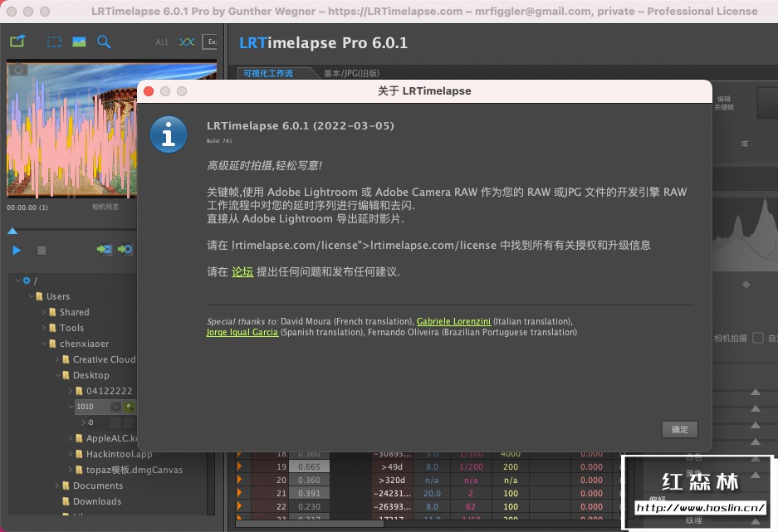Click the 00:00.00 (1) timecode
The height and width of the screenshot is (532, 778).
27,207
